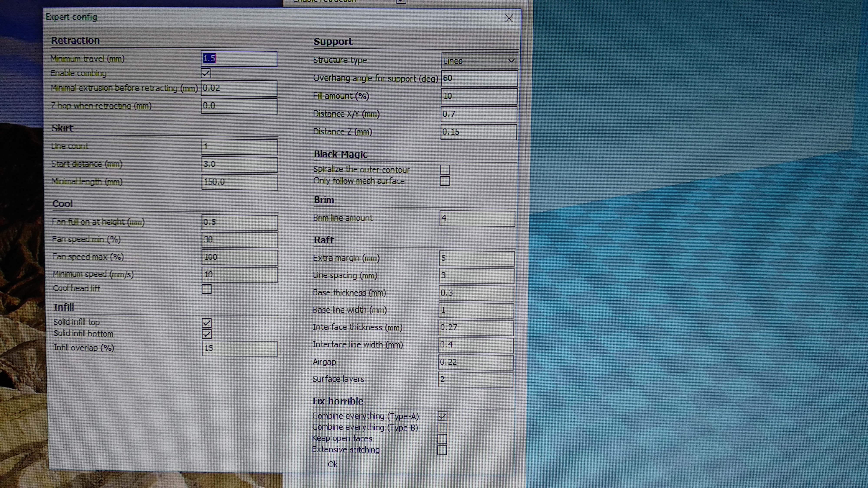The image size is (868, 488).
Task: Uncheck Solid infill top
Action: click(x=207, y=323)
